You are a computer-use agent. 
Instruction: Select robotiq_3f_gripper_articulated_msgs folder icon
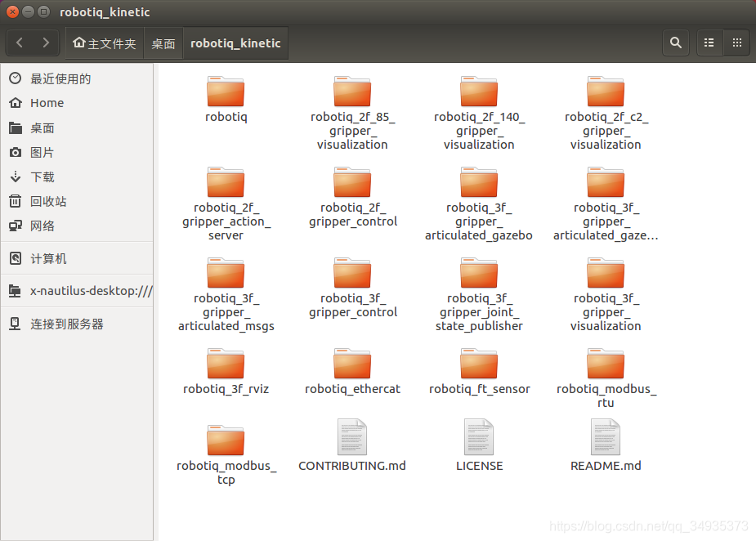[226, 272]
